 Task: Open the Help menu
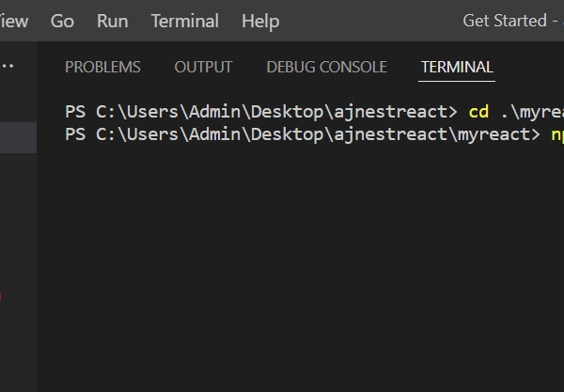click(x=260, y=21)
